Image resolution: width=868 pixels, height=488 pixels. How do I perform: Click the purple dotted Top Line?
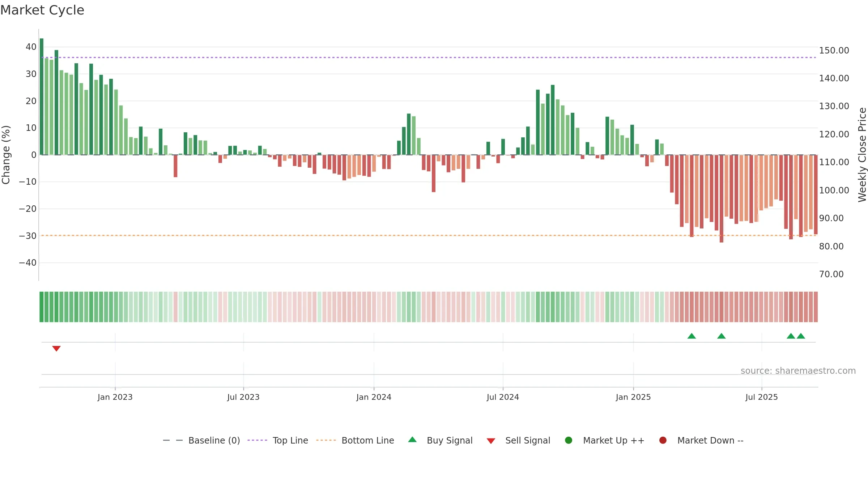[429, 57]
